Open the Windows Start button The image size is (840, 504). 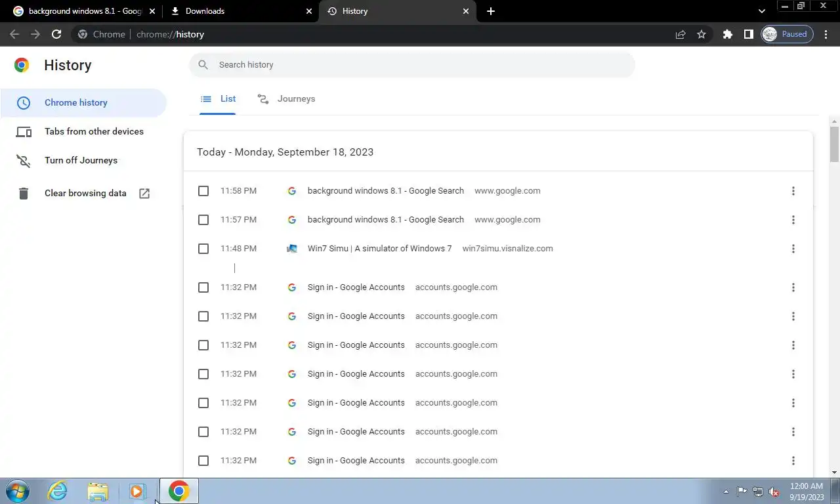coord(18,491)
